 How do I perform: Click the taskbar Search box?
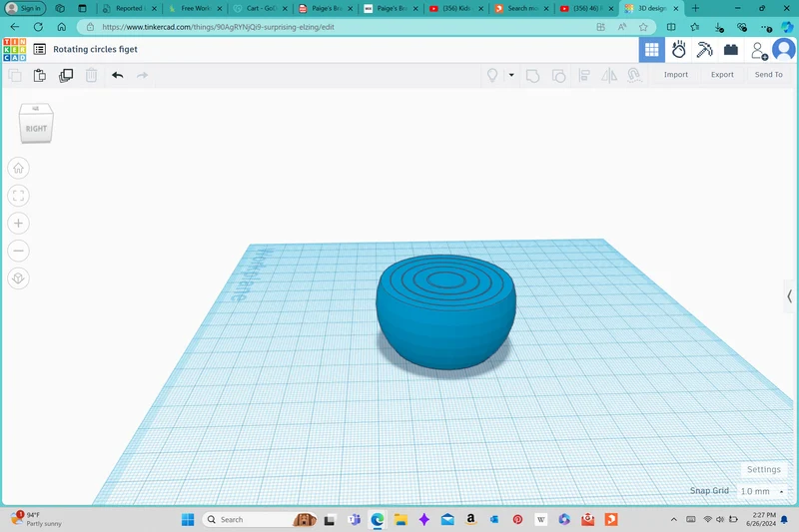(260, 519)
